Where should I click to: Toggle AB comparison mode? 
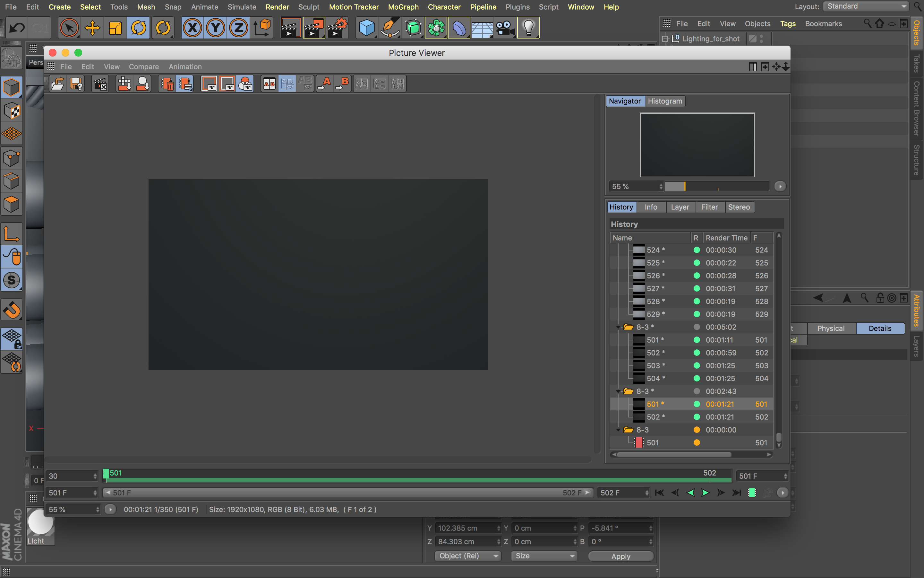coord(269,84)
